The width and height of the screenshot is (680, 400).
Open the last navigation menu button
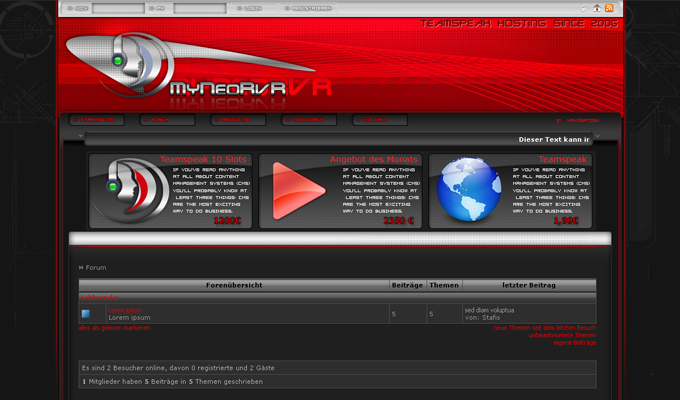[x=380, y=120]
